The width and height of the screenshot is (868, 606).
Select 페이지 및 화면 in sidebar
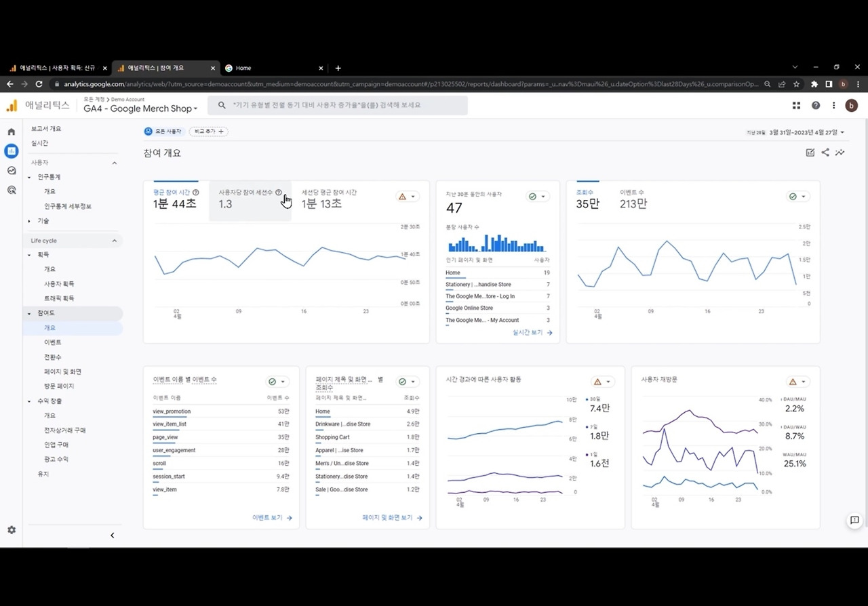click(x=63, y=371)
